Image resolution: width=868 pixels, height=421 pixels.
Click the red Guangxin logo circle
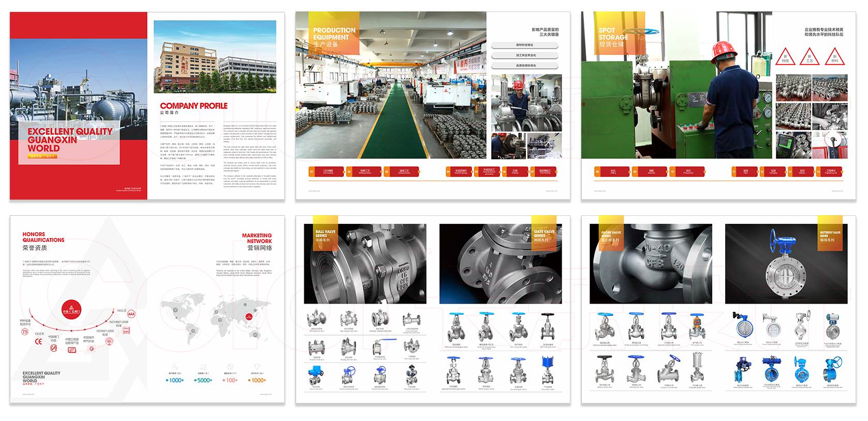tap(71, 310)
